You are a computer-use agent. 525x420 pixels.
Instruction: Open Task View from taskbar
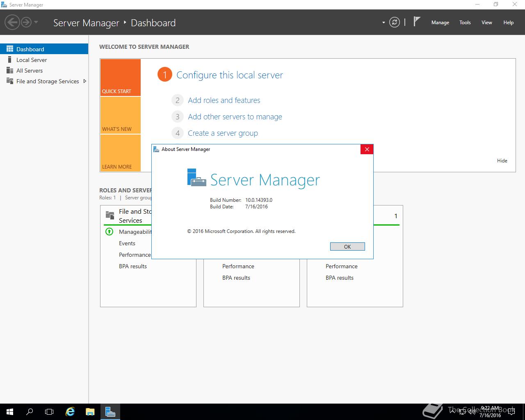coord(49,412)
